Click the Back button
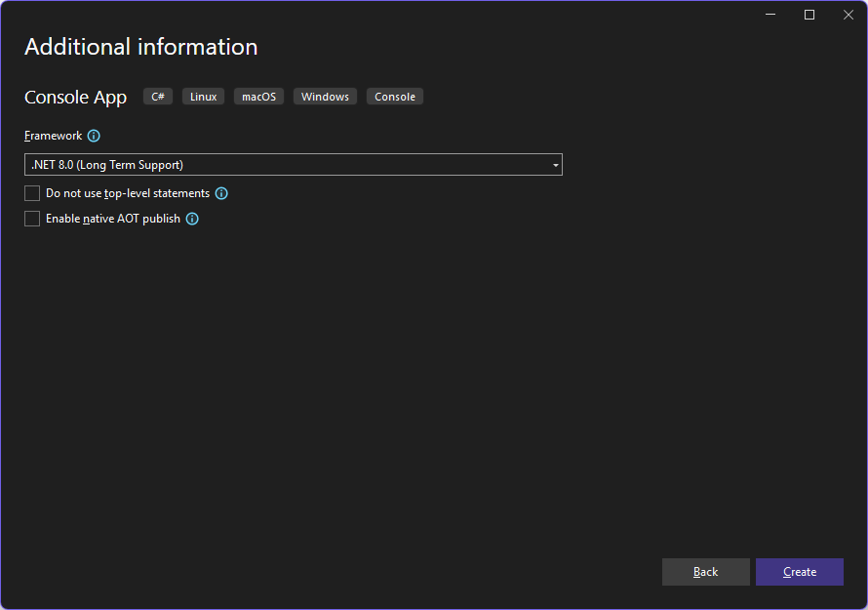 [x=705, y=572]
